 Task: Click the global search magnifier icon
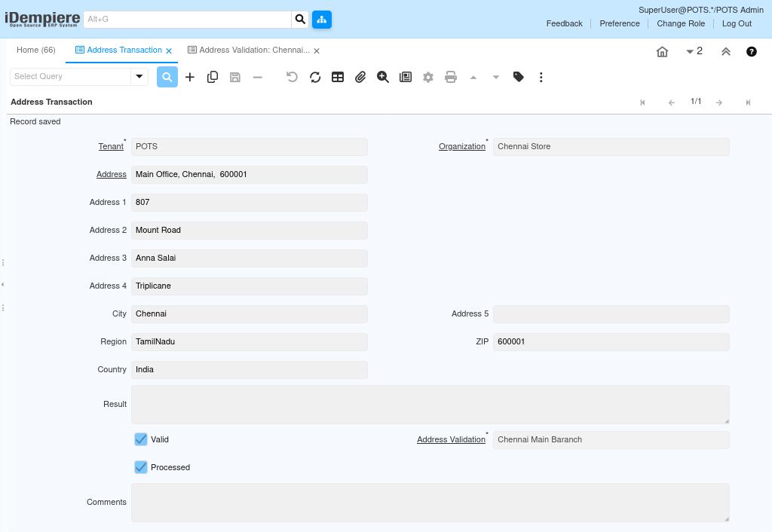tap(300, 19)
